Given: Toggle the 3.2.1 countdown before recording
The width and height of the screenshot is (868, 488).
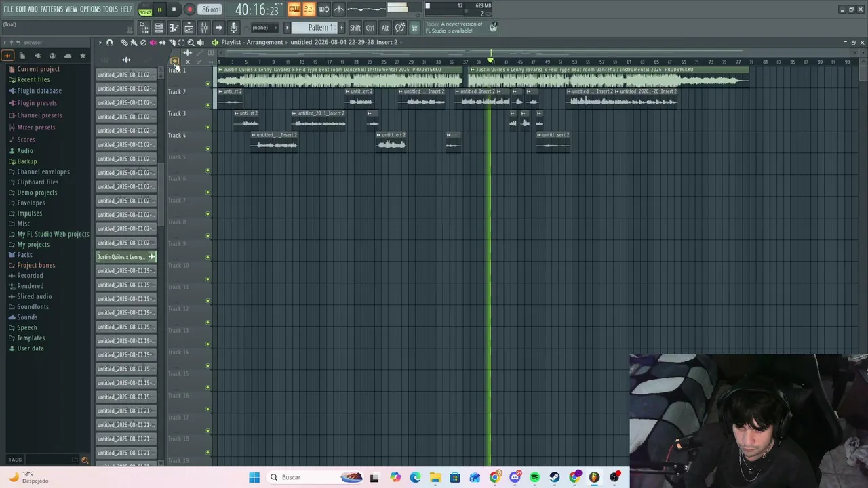Looking at the screenshot, I should pyautogui.click(x=309, y=9).
